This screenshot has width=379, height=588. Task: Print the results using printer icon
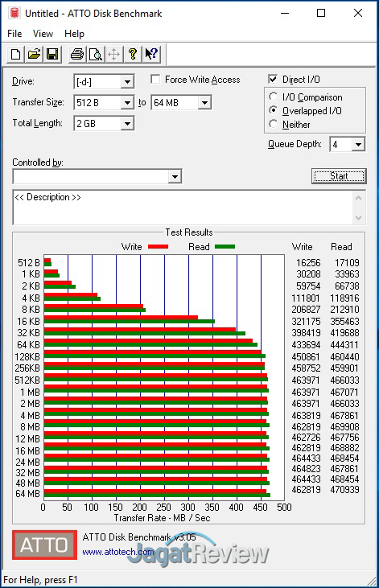tap(77, 55)
